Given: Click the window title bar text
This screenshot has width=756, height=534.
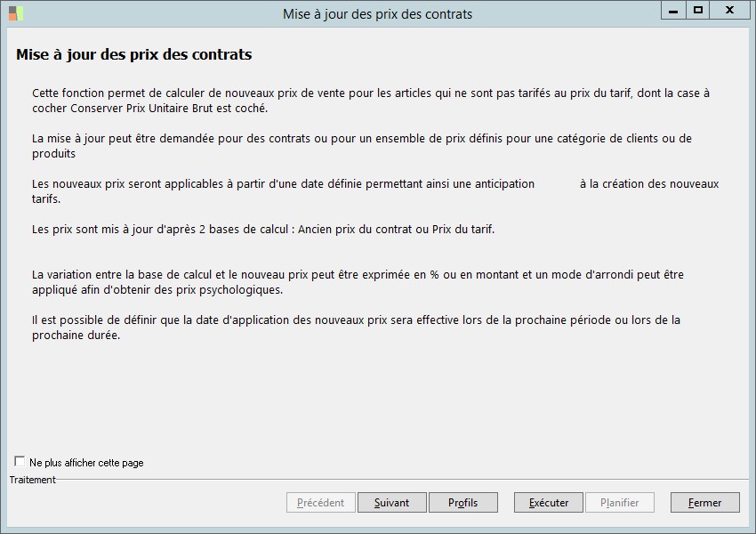Looking at the screenshot, I should point(377,13).
